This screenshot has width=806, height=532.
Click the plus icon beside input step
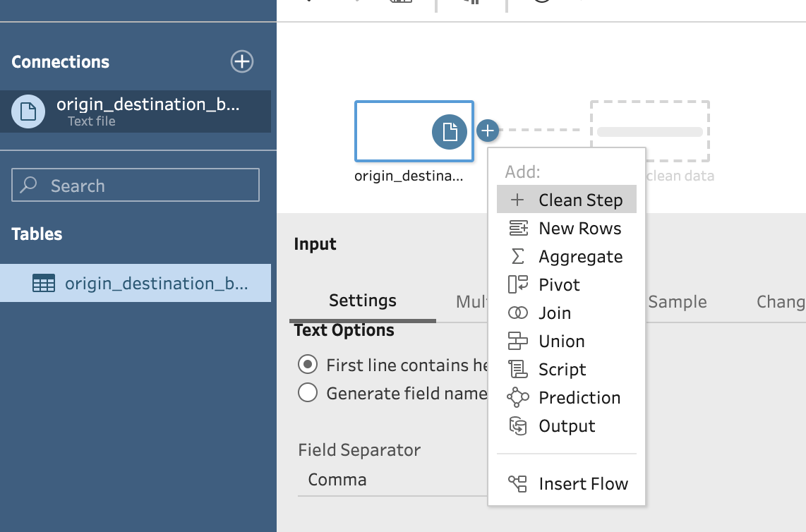pos(488,131)
